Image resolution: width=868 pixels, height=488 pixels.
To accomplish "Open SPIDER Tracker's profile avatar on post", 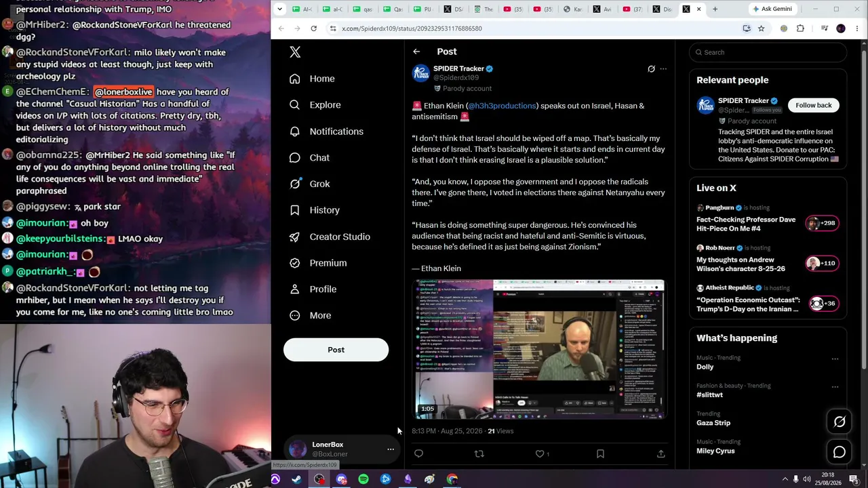I will 421,73.
